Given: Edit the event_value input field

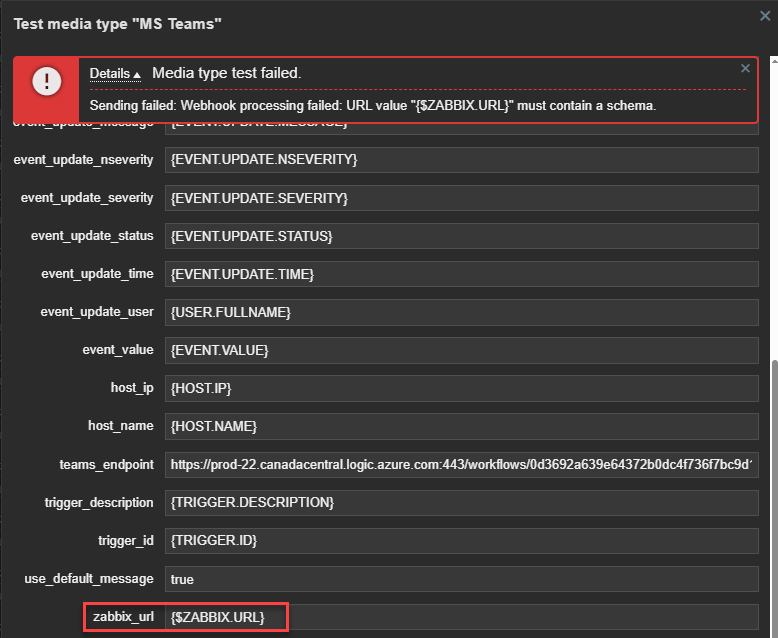Looking at the screenshot, I should tap(461, 350).
